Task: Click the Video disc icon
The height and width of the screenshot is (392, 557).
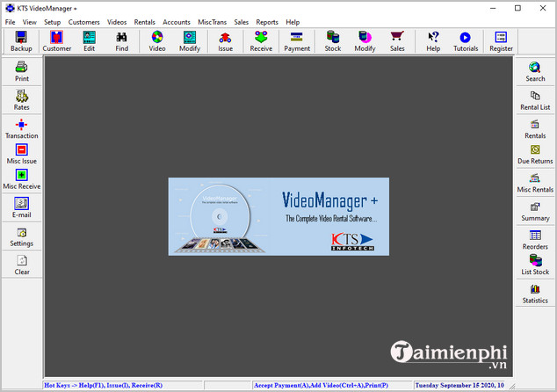Action: pyautogui.click(x=157, y=41)
